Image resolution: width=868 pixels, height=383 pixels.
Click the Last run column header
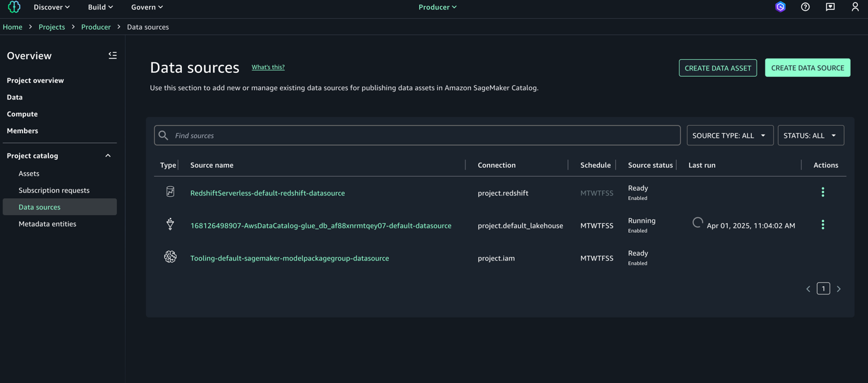[702, 165]
